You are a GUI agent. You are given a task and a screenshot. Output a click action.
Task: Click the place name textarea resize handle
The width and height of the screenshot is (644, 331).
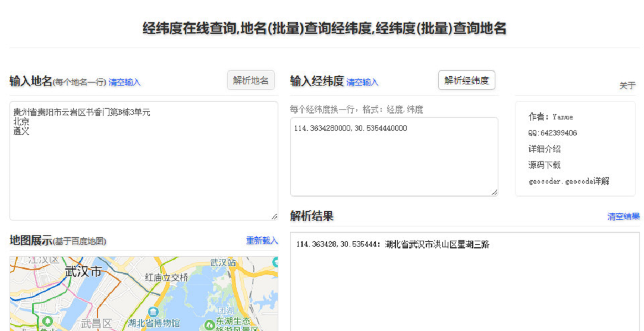[x=274, y=217]
